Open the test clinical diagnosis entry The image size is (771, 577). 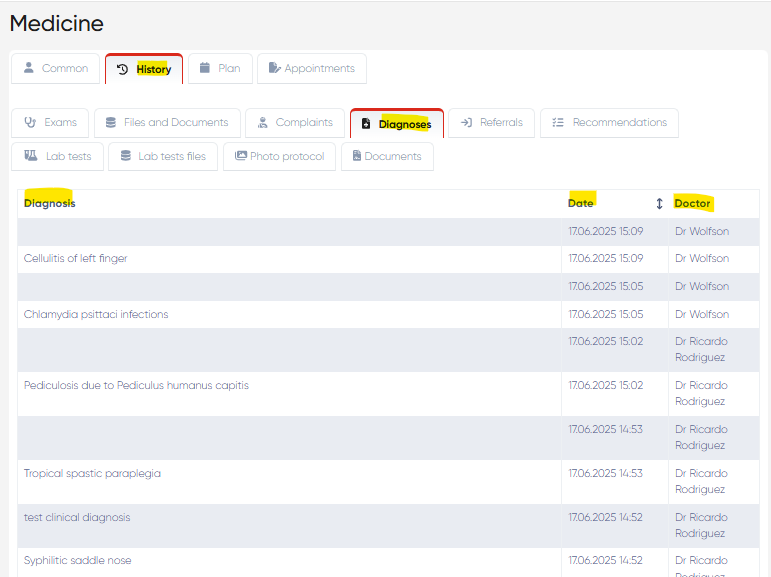[x=77, y=518]
